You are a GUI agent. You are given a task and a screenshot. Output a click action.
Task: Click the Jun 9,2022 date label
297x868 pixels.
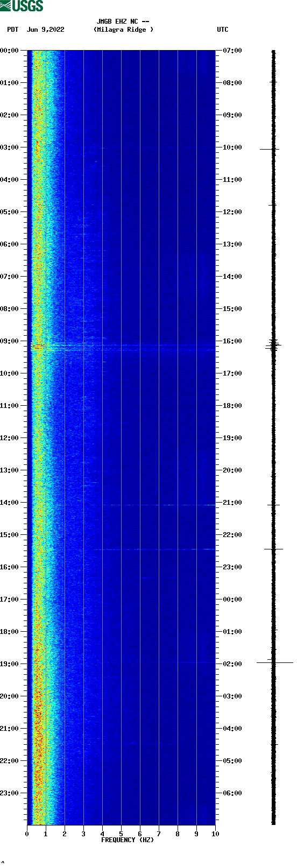pos(46,30)
